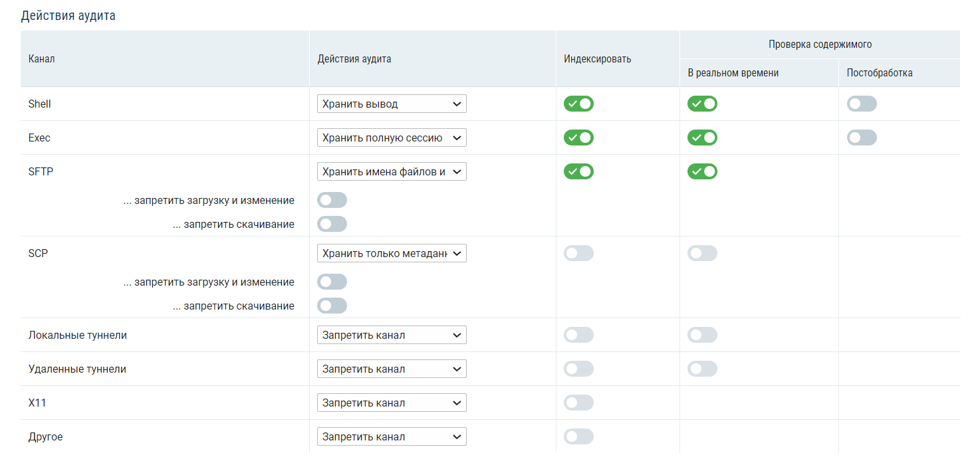
Task: Open Exec audit action dropdown
Action: pos(392,138)
